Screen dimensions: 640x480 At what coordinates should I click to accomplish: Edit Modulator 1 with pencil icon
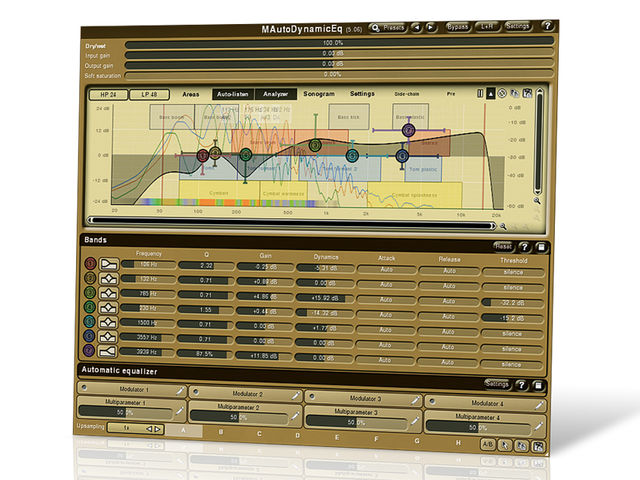pos(180,391)
